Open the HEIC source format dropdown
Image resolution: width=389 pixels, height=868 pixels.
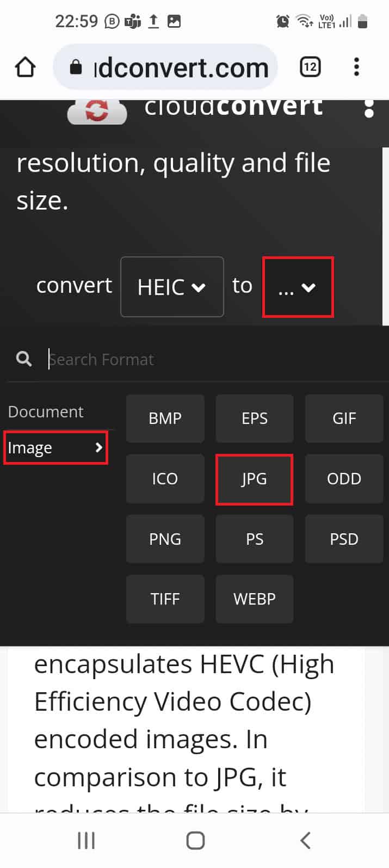pos(172,287)
